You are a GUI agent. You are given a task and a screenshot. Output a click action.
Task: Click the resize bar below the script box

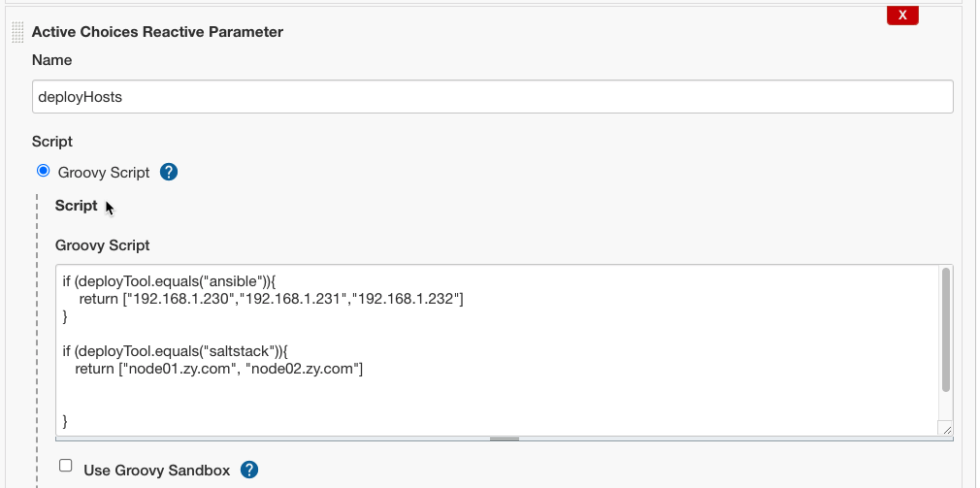505,439
